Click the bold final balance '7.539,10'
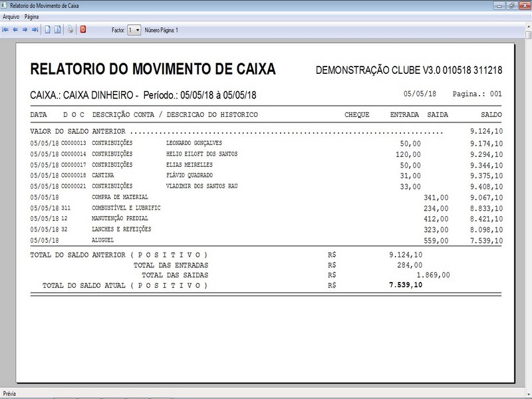This screenshot has width=532, height=399. tap(406, 285)
